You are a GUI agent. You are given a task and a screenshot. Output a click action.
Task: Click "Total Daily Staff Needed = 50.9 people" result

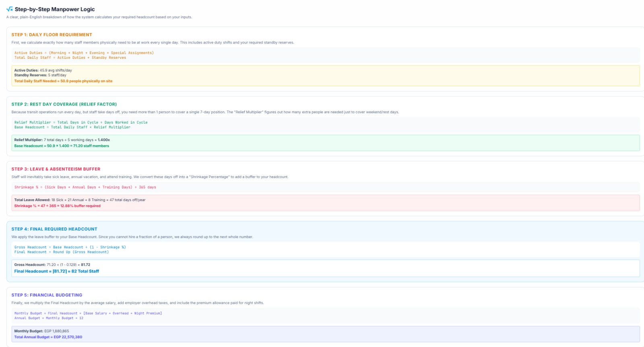tap(63, 81)
